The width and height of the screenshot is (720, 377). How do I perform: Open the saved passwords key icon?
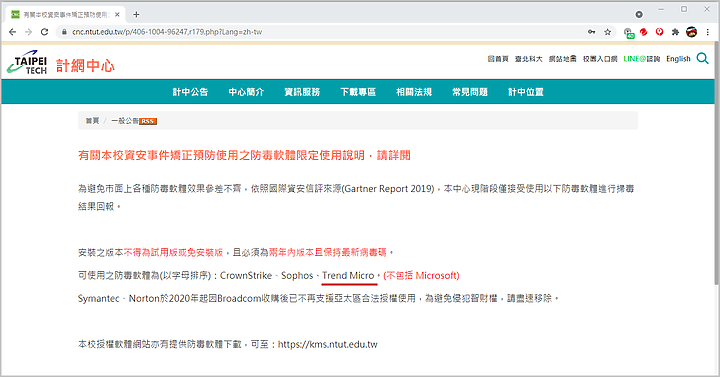click(x=591, y=32)
